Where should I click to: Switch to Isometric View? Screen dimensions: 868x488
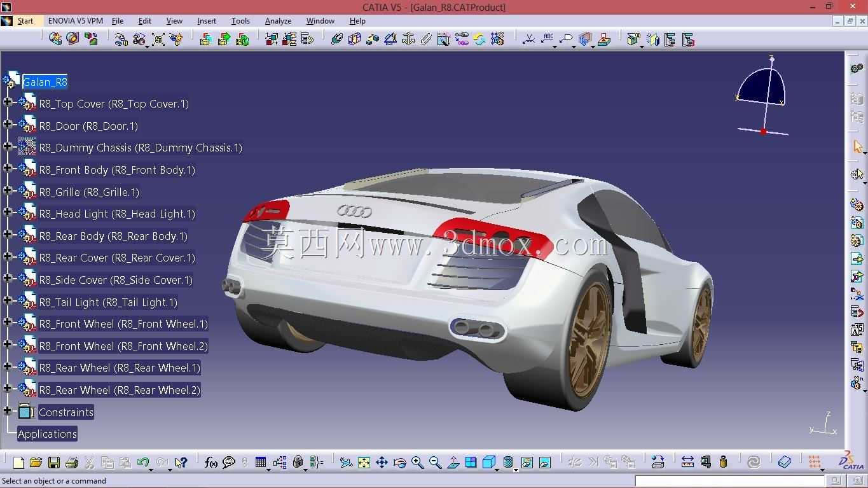(488, 463)
